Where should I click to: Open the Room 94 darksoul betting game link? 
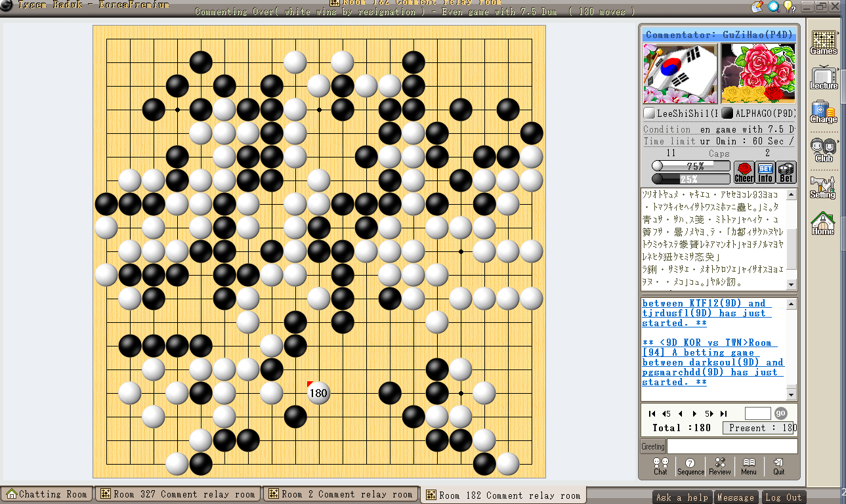pos(713,362)
